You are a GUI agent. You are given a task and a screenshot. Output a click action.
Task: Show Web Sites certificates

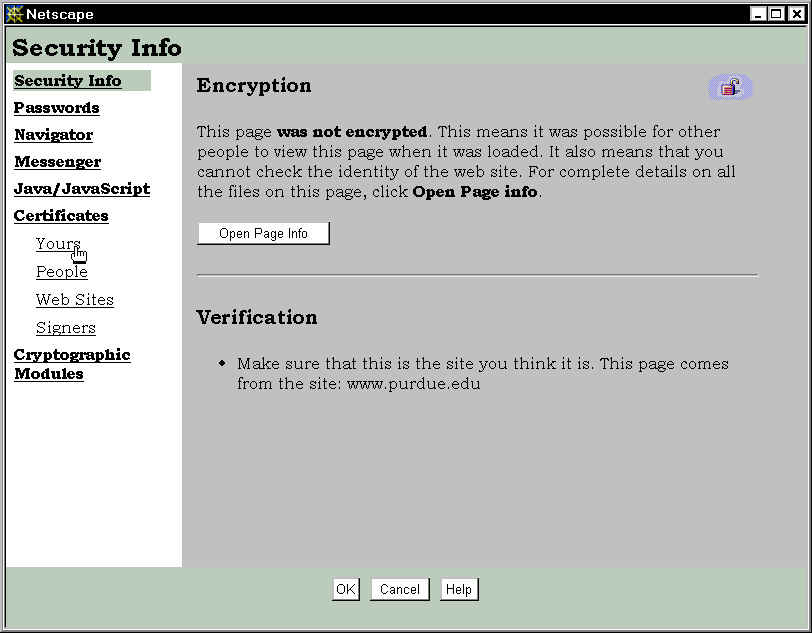[x=75, y=300]
